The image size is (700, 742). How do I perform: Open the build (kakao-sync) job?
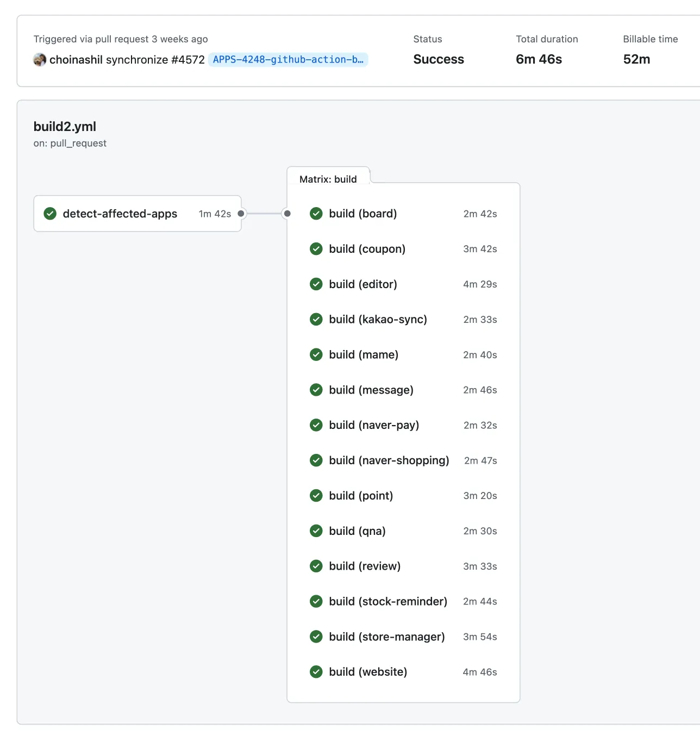[378, 320]
